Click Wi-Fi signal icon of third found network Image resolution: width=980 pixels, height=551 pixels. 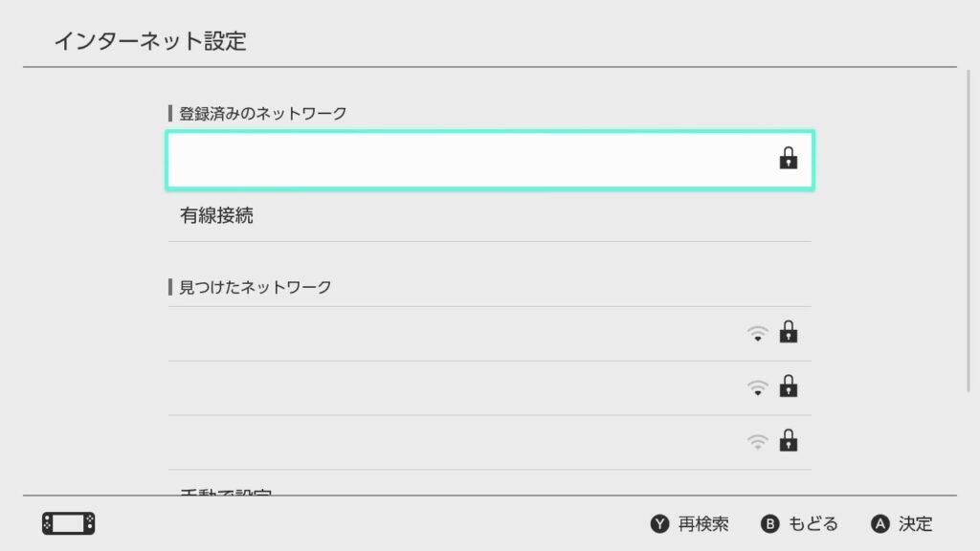pyautogui.click(x=758, y=442)
